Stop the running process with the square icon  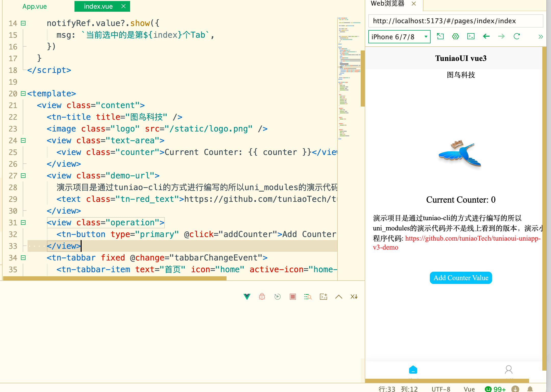coord(293,297)
